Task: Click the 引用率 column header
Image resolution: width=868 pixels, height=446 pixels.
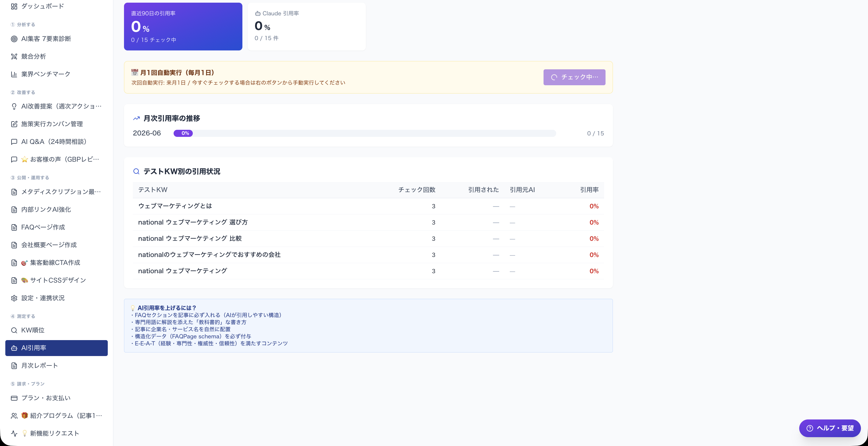Action: tap(589, 190)
